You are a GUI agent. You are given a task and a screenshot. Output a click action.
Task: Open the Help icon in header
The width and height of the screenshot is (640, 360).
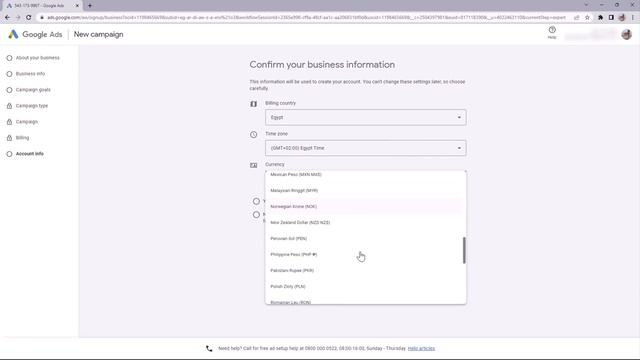(552, 32)
